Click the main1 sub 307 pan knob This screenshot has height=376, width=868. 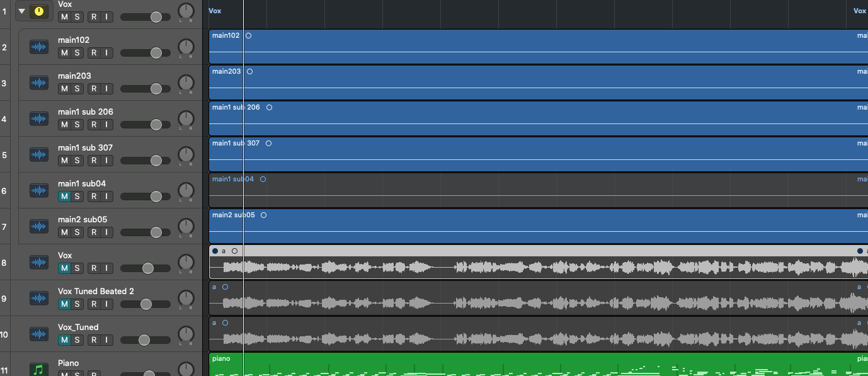[x=186, y=154]
